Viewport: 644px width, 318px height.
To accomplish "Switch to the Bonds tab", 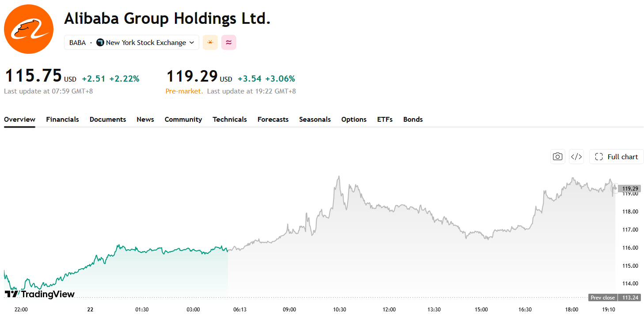I will point(413,120).
